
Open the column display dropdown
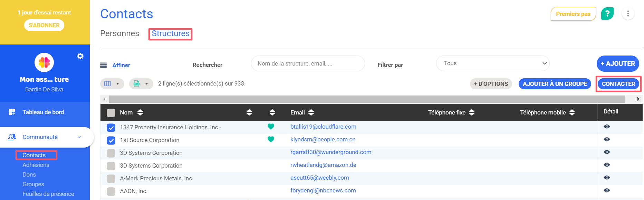coord(112,84)
